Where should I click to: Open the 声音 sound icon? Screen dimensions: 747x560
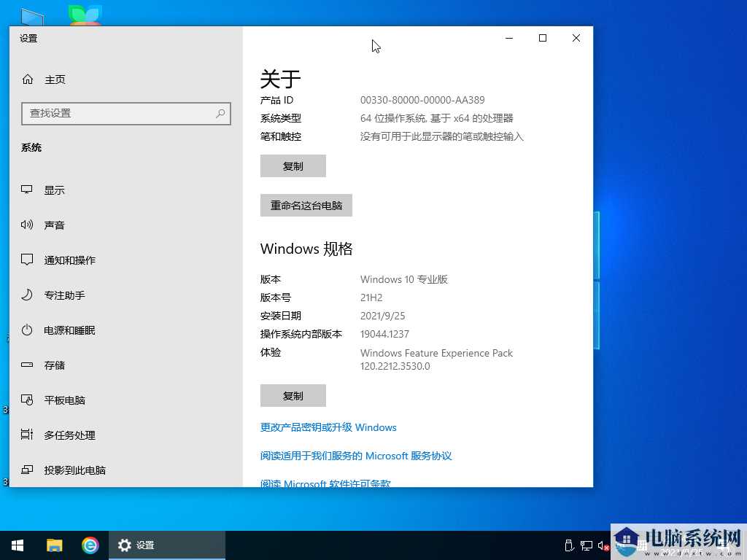coord(27,225)
